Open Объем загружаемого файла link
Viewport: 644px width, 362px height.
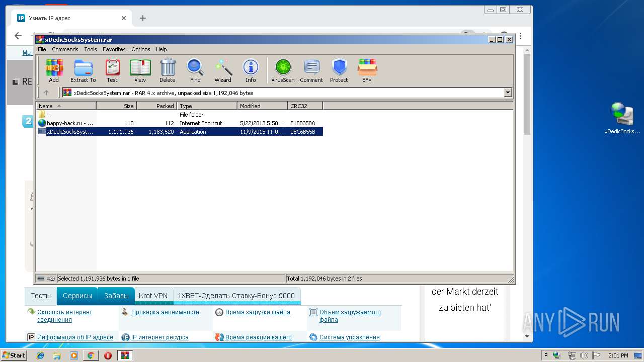(x=350, y=316)
